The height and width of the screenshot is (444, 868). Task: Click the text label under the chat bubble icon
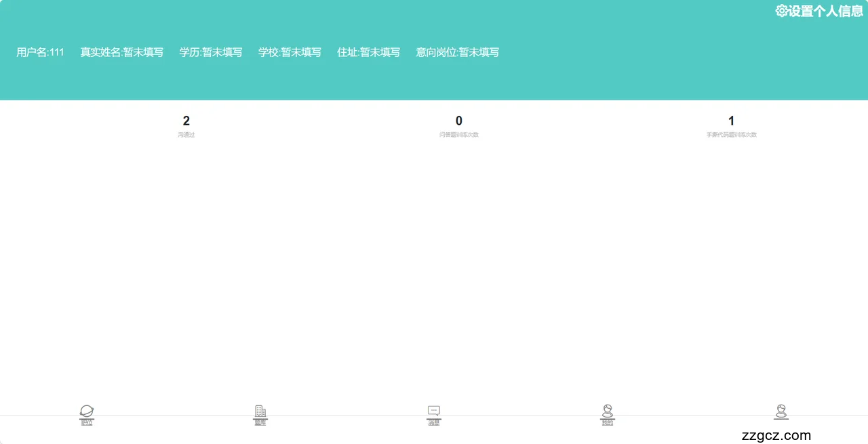434,423
